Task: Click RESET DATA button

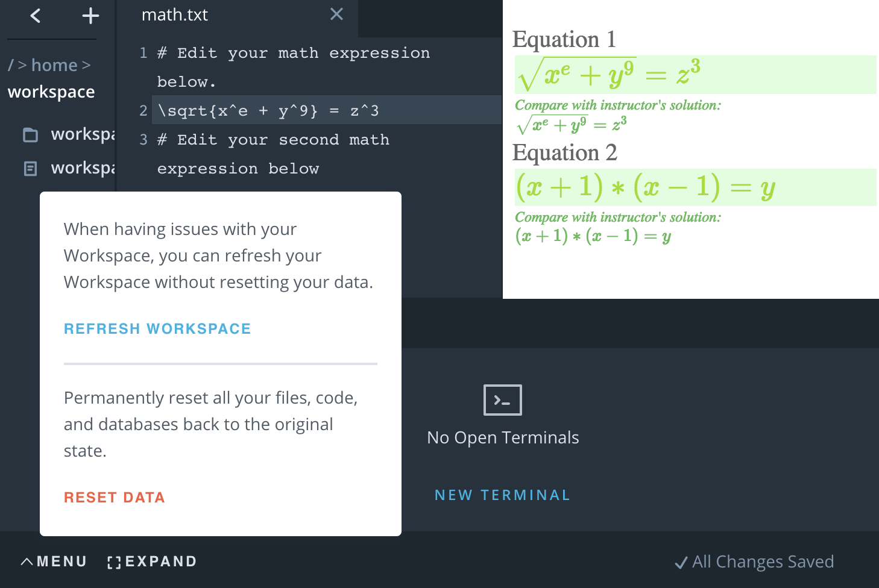Action: [x=115, y=498]
